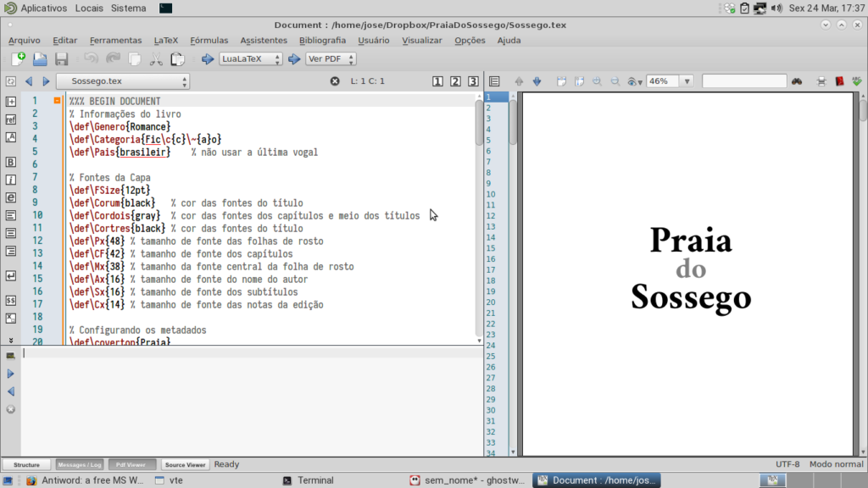
Task: Run the LuaLaTeX compile arrow button
Action: coord(208,59)
